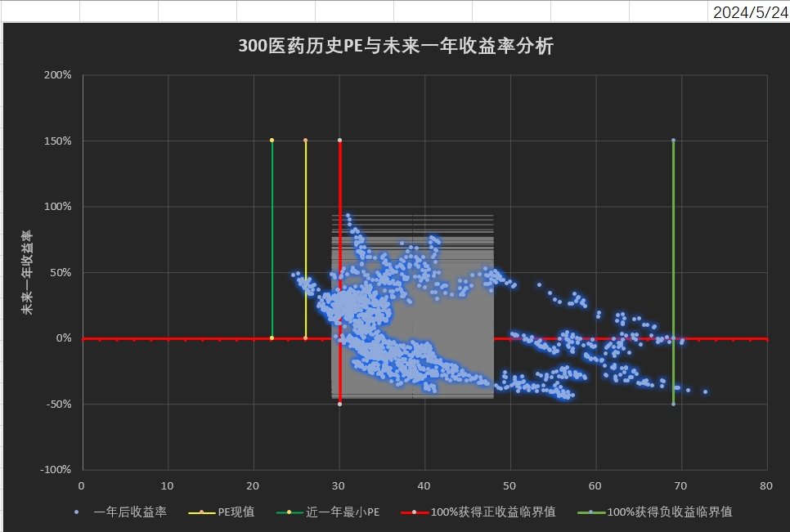Click the bottom marker of the red vertical line
Viewport: 790px width, 532px height.
pyautogui.click(x=340, y=405)
